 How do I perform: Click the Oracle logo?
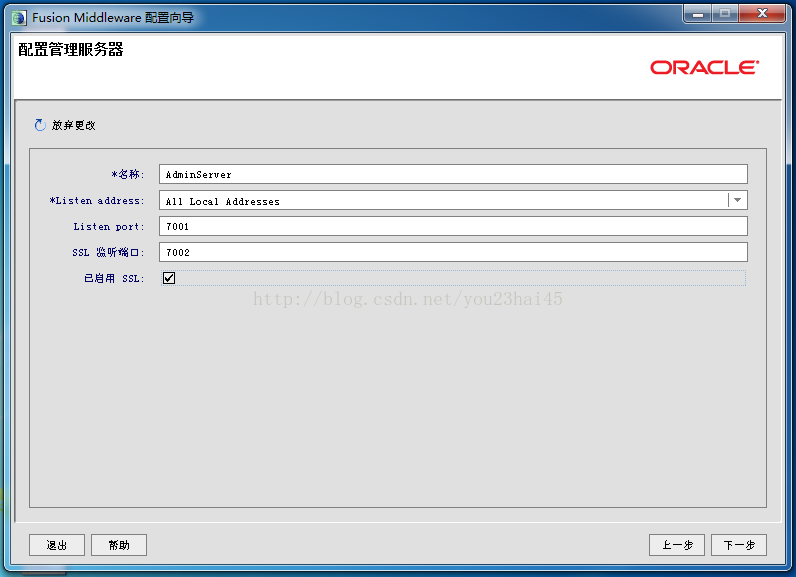(705, 67)
